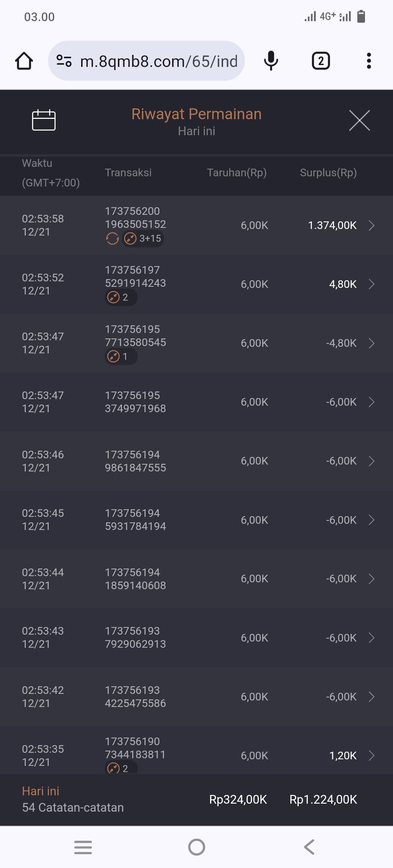Click the URL address bar field

[159, 61]
